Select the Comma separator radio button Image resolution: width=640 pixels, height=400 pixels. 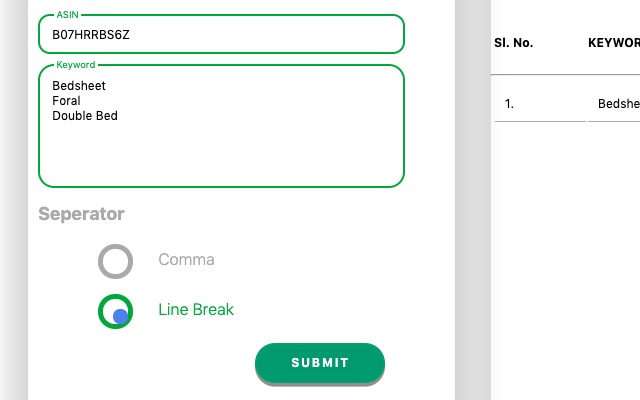[116, 261]
